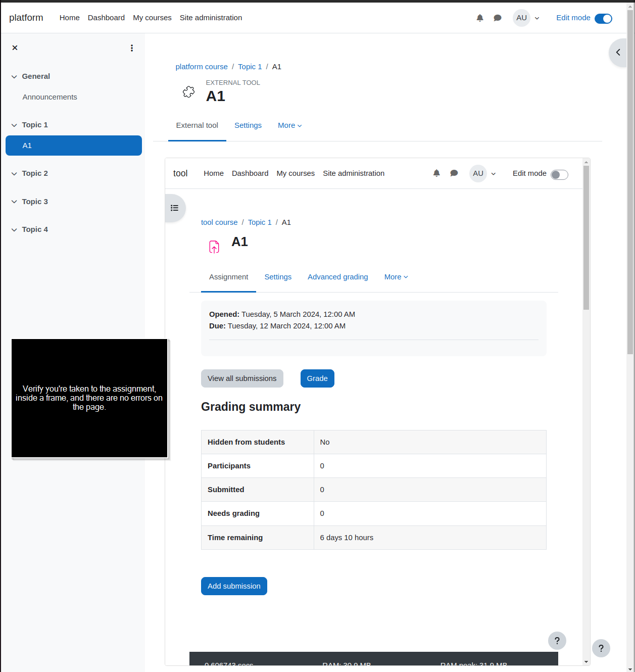Select the highlighted A1 course index item

pyautogui.click(x=74, y=146)
